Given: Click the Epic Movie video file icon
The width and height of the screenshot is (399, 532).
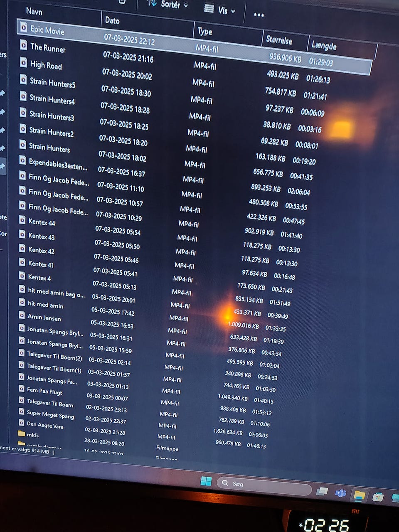Looking at the screenshot, I should click(x=23, y=28).
